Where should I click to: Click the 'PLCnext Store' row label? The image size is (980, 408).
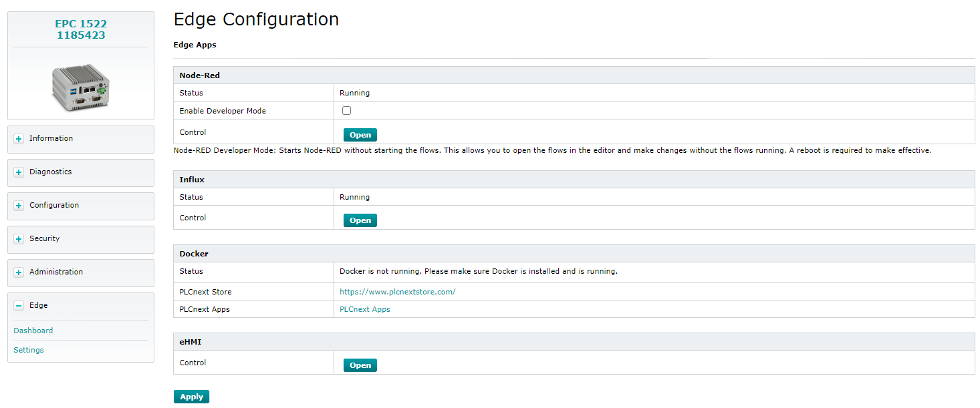click(x=206, y=292)
